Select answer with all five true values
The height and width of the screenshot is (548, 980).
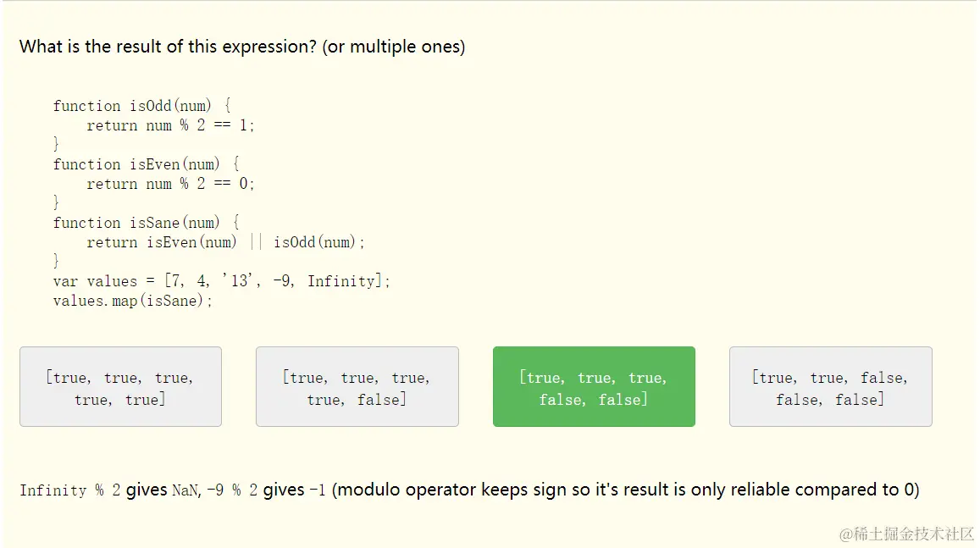pyautogui.click(x=120, y=387)
